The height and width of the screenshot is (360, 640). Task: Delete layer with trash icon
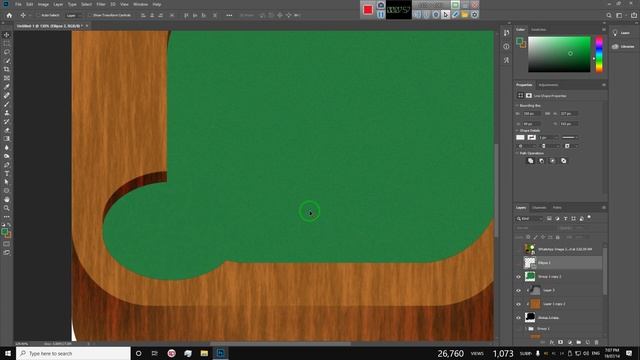point(596,342)
